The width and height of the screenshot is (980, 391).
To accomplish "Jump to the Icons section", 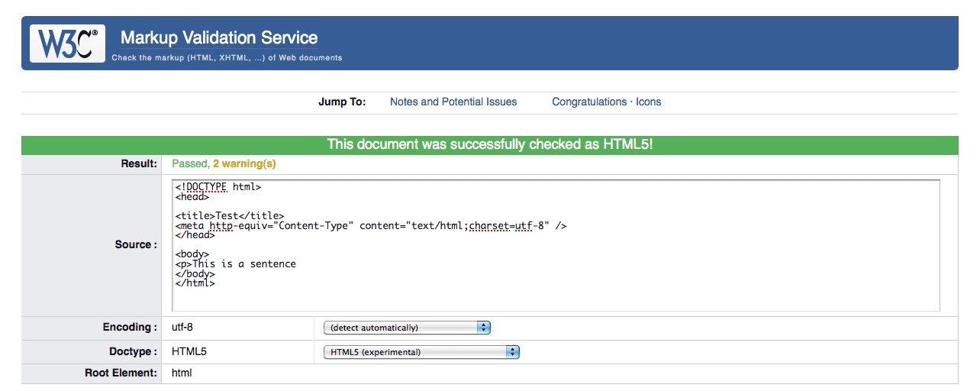I will pyautogui.click(x=649, y=102).
